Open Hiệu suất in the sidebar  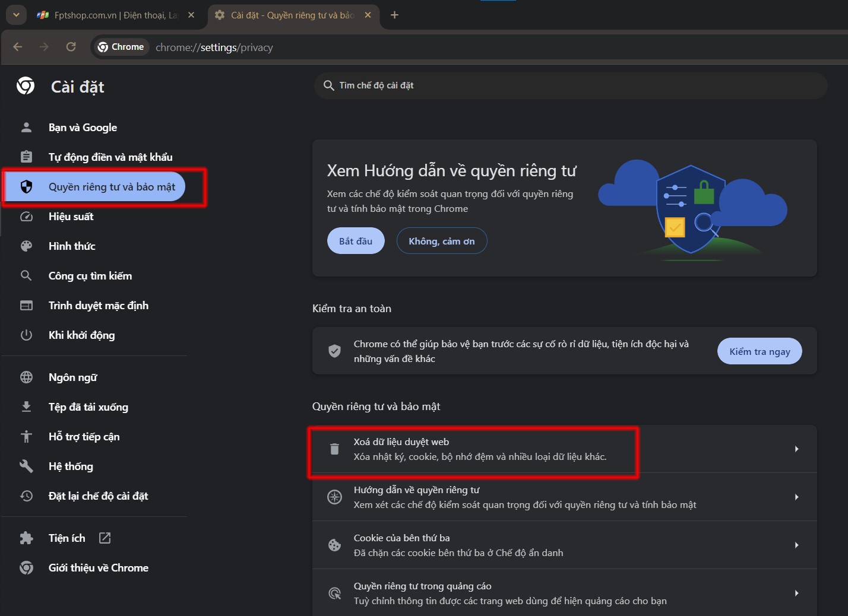pos(71,217)
